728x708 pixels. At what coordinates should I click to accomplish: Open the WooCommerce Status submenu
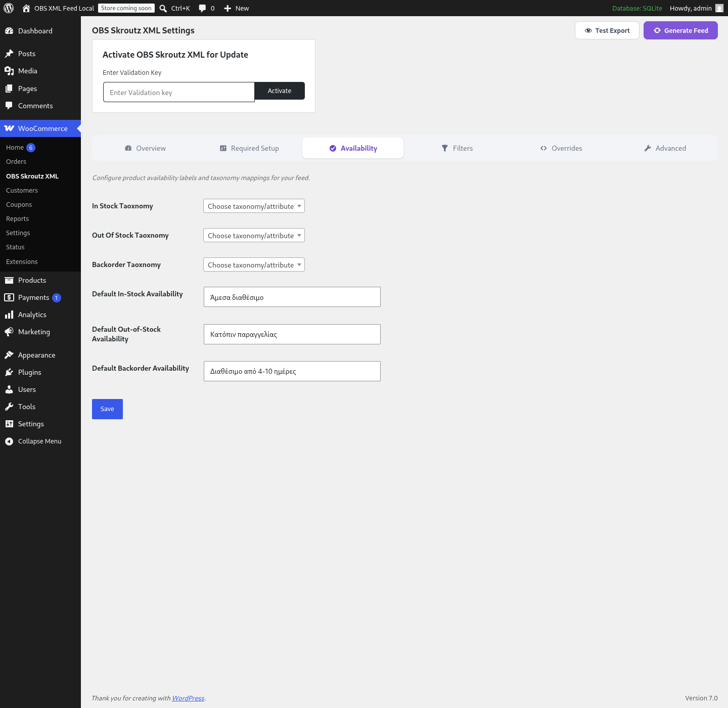pos(15,247)
